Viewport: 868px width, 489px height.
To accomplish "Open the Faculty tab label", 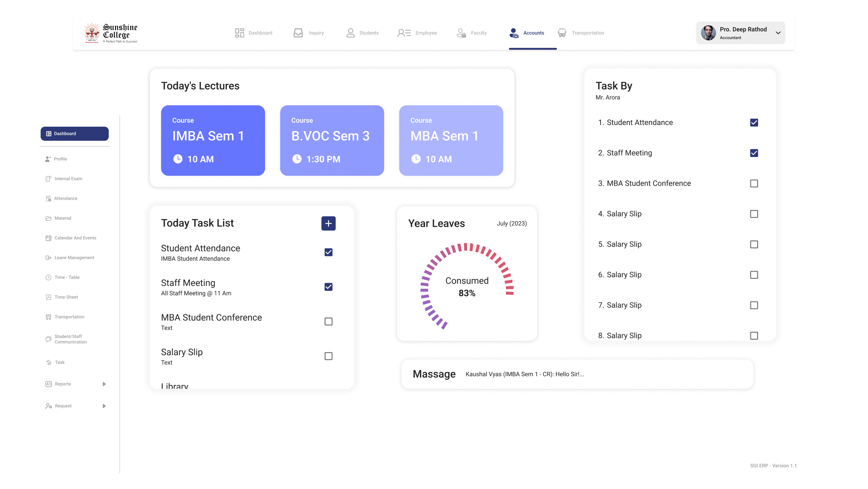I will tap(479, 33).
